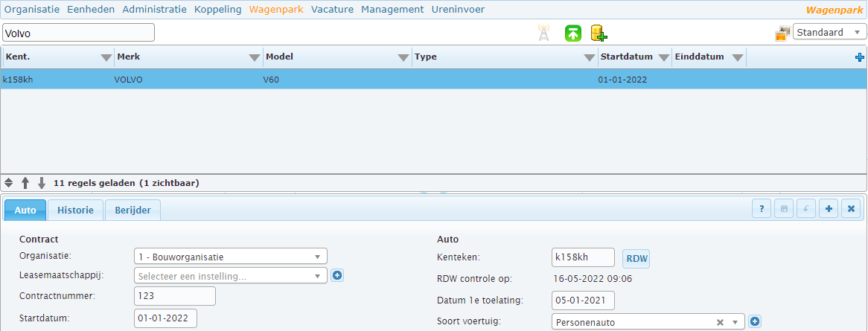Switch to the Auto tab

pyautogui.click(x=25, y=211)
